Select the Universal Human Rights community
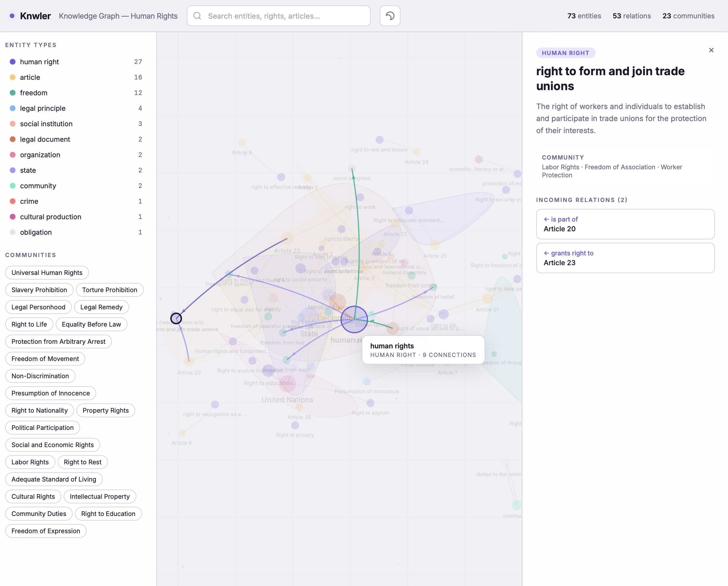This screenshot has width=728, height=586. click(47, 273)
